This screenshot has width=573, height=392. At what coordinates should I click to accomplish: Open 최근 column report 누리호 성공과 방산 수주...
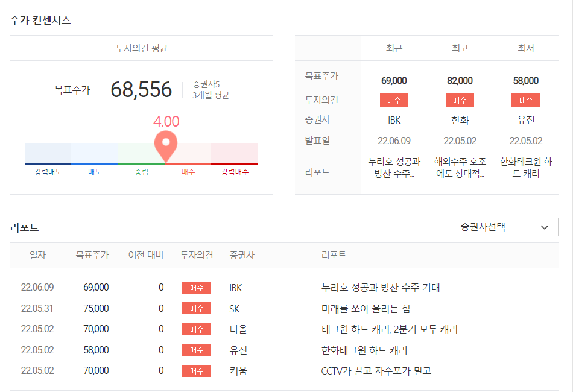pos(394,167)
